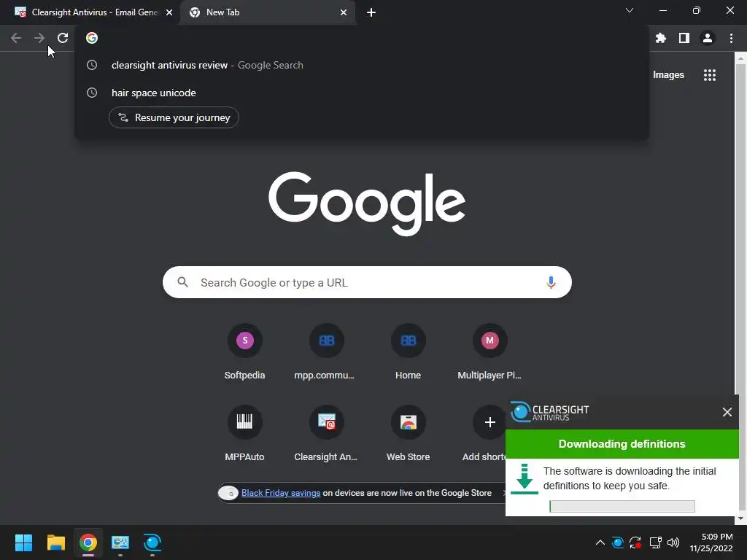Click the Google logo

tap(367, 203)
